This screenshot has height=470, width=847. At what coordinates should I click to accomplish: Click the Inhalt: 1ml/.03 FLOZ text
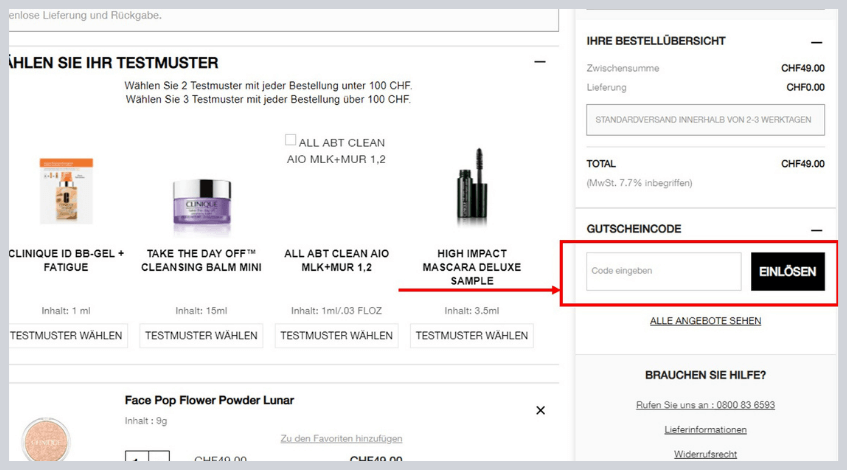point(337,311)
